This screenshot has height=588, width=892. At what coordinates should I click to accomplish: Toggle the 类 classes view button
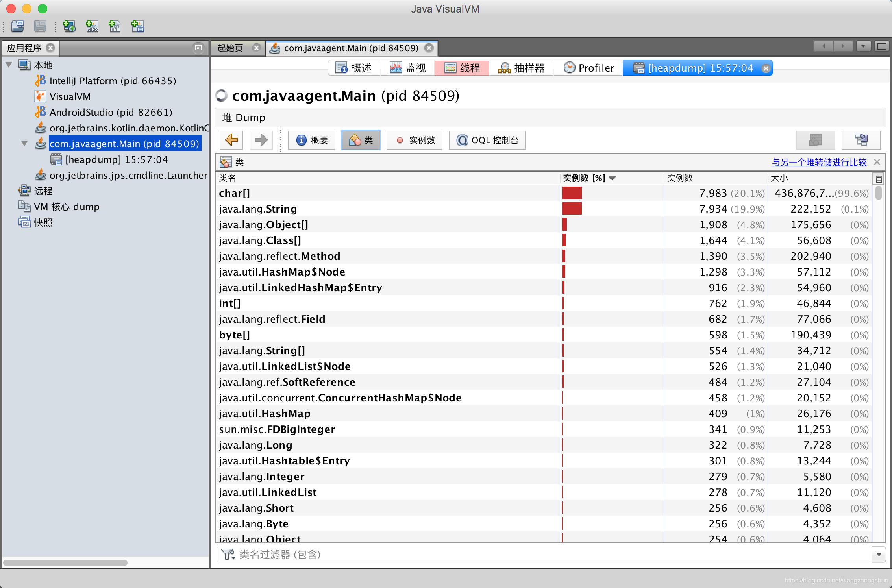coord(361,140)
